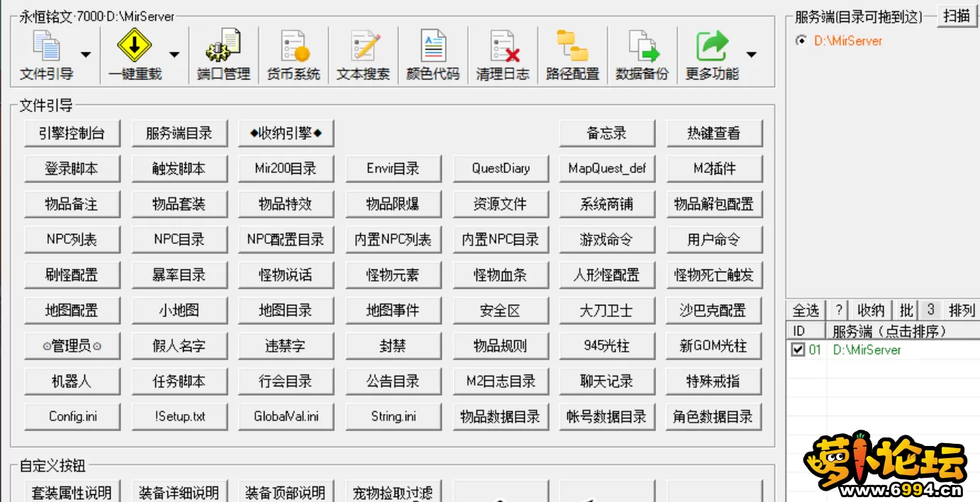Open the 货币系统 icon

(x=294, y=46)
